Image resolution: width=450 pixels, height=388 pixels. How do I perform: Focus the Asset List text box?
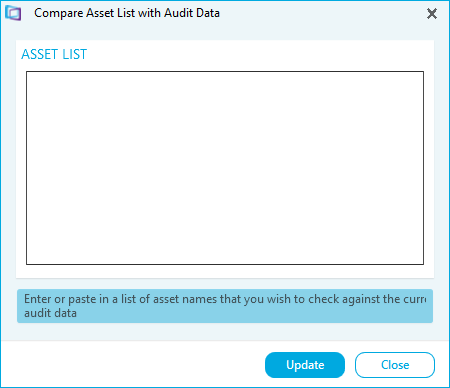(x=225, y=168)
